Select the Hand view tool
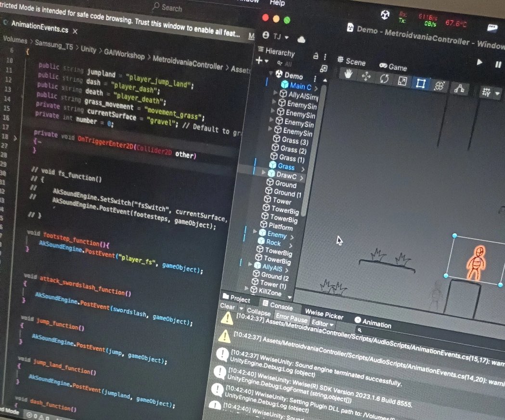Viewport: 505px width, 420px height. pos(348,75)
